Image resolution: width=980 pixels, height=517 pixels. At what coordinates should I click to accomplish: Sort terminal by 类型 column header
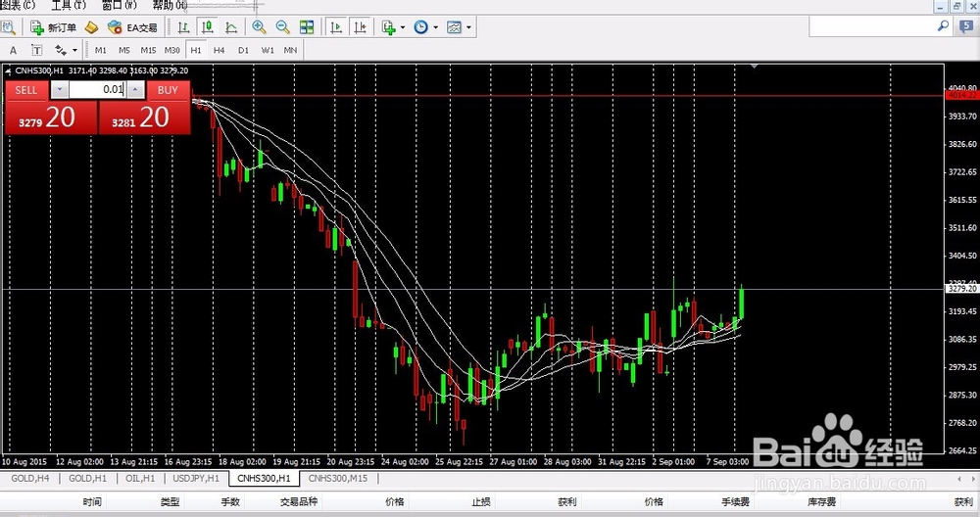[170, 501]
